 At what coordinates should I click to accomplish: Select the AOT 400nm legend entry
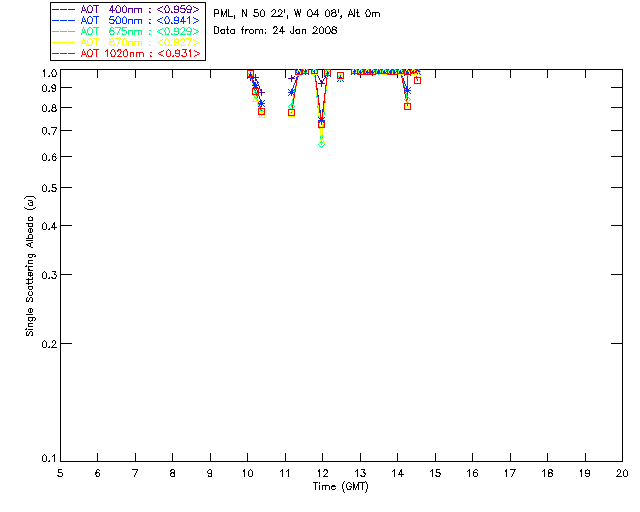pos(126,9)
